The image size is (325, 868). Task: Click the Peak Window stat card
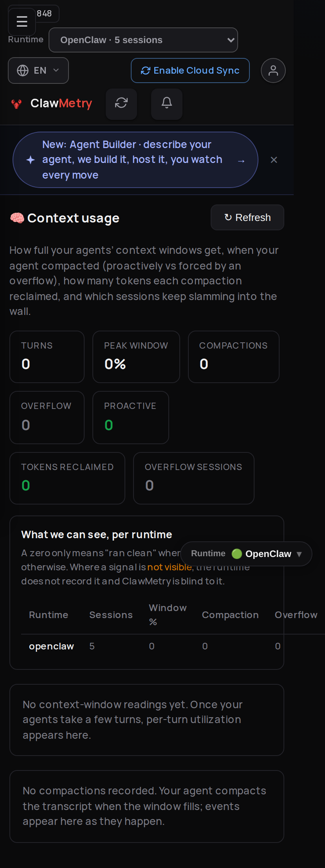click(x=136, y=357)
